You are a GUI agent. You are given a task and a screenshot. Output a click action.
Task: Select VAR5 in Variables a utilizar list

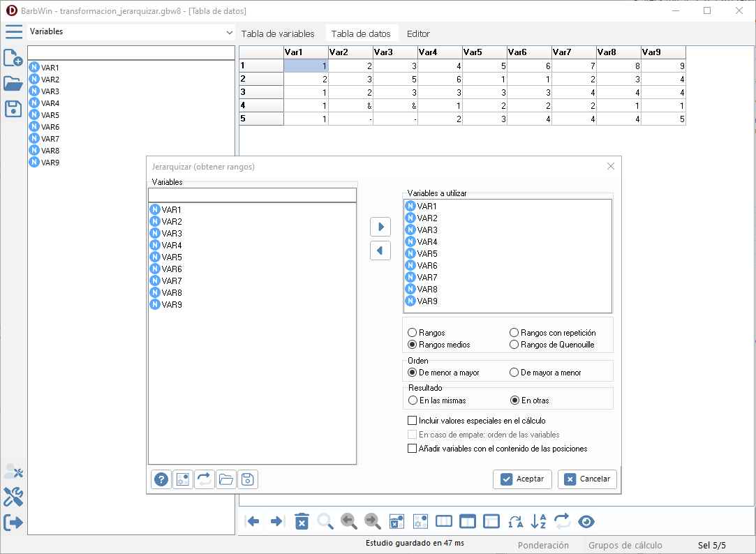click(x=427, y=254)
